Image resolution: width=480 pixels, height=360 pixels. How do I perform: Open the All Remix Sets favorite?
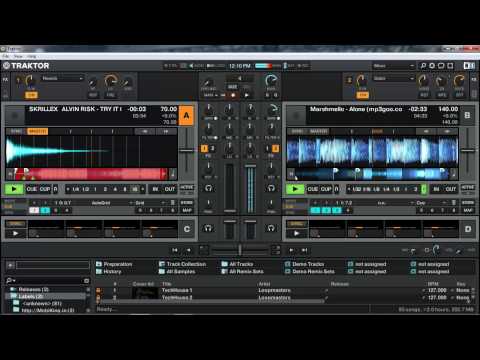point(243,272)
